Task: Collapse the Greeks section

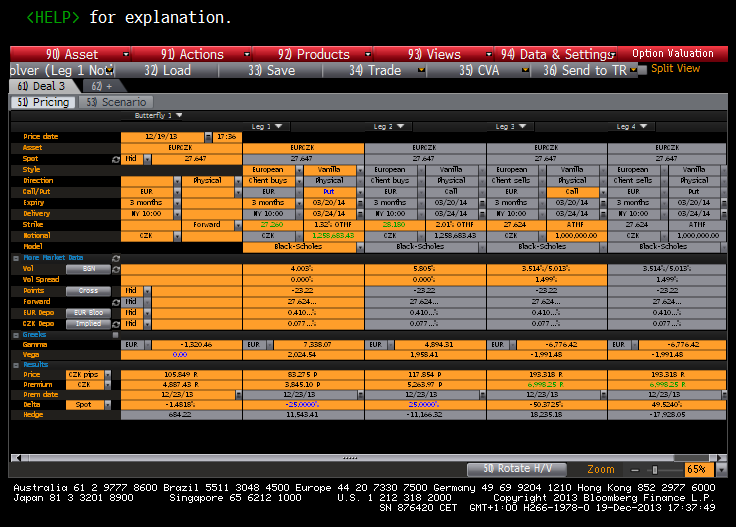Action: (16, 335)
